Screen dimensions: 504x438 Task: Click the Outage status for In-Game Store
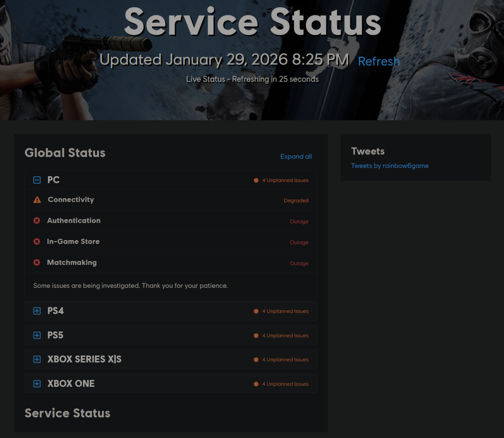pos(299,243)
